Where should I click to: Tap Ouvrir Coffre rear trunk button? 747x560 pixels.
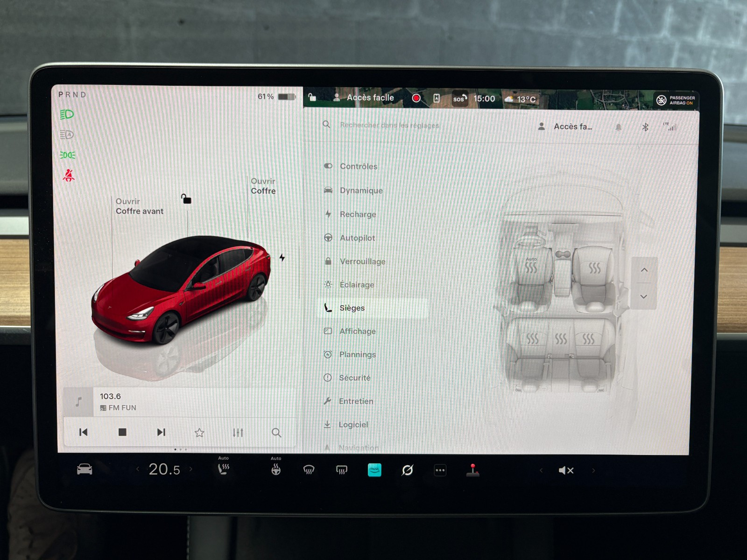point(263,186)
